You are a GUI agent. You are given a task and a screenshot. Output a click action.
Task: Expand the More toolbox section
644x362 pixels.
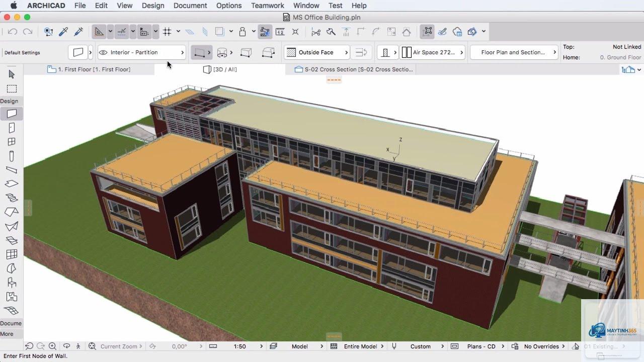(x=11, y=334)
